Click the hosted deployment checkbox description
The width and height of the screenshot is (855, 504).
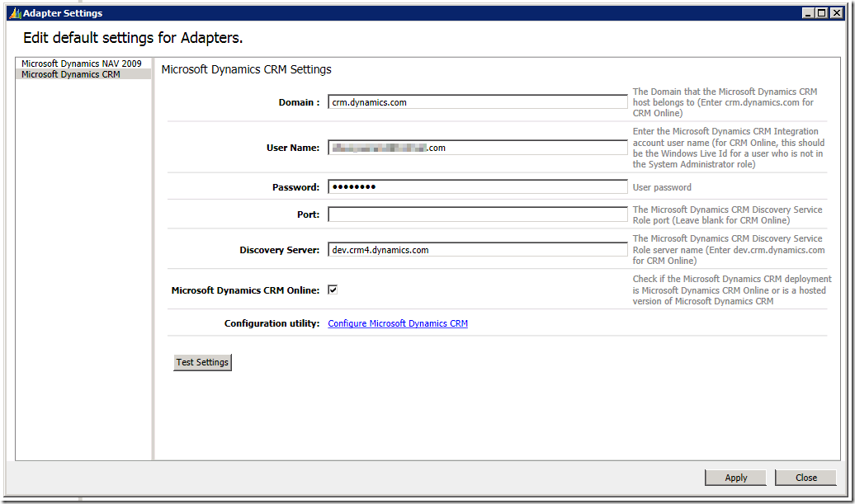point(732,290)
